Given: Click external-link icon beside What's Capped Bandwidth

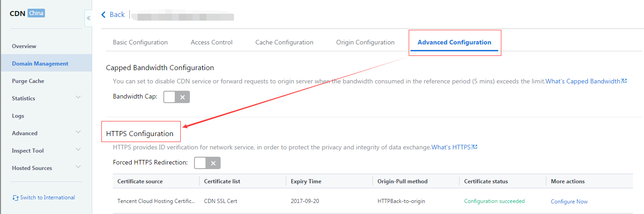Looking at the screenshot, I should pos(625,81).
